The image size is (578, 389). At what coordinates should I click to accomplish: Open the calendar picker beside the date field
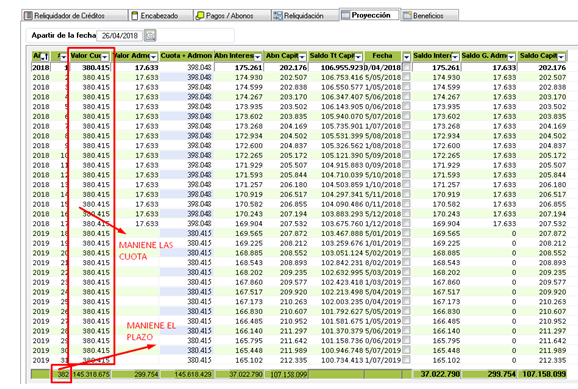click(150, 35)
